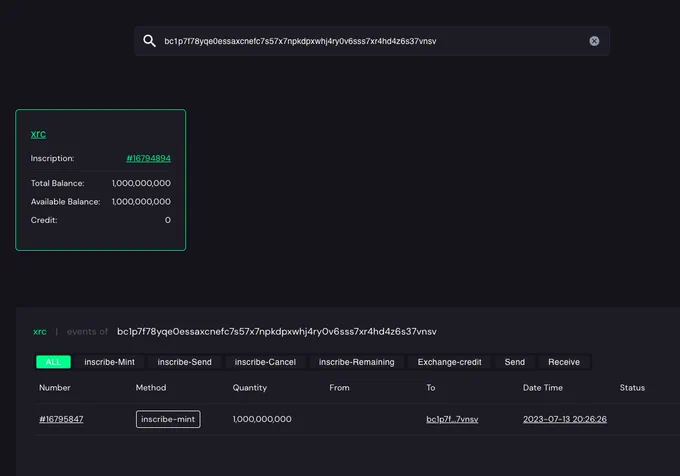This screenshot has height=476, width=680.
Task: Click the Available Balance: label
Action: point(65,202)
